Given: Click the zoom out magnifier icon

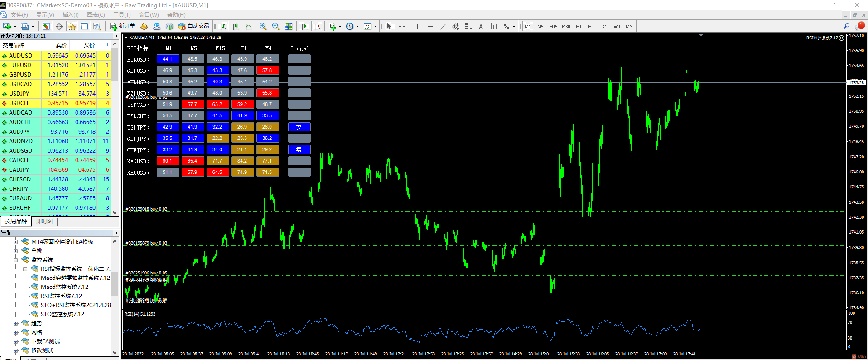Looking at the screenshot, I should (x=276, y=26).
